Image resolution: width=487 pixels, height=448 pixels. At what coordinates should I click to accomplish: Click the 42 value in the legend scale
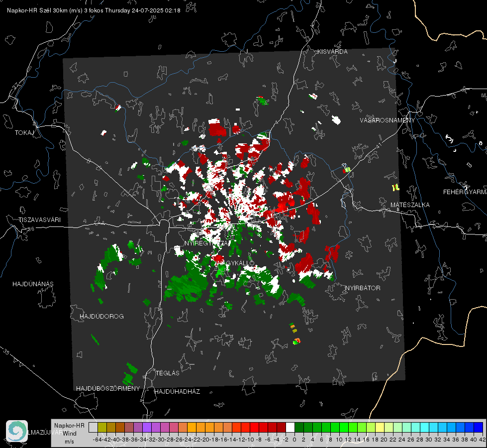tap(483, 440)
